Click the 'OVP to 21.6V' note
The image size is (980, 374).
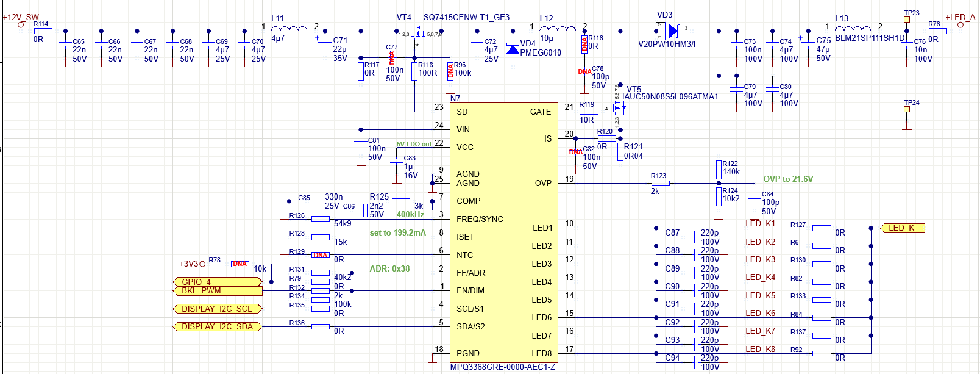tap(788, 179)
